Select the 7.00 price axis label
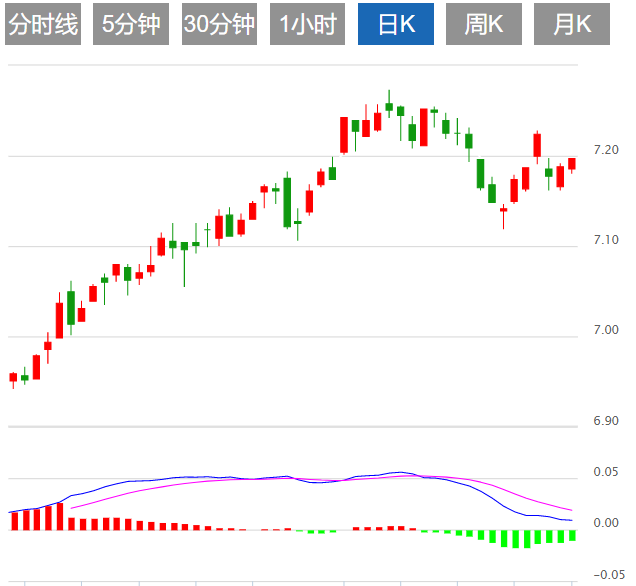Screen dimensions: 636x586 point(605,330)
